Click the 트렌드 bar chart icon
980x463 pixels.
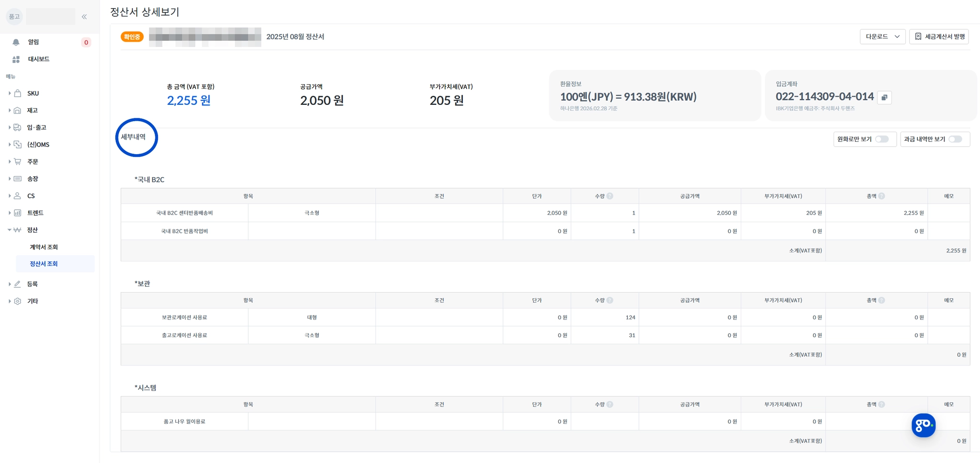pos(18,213)
